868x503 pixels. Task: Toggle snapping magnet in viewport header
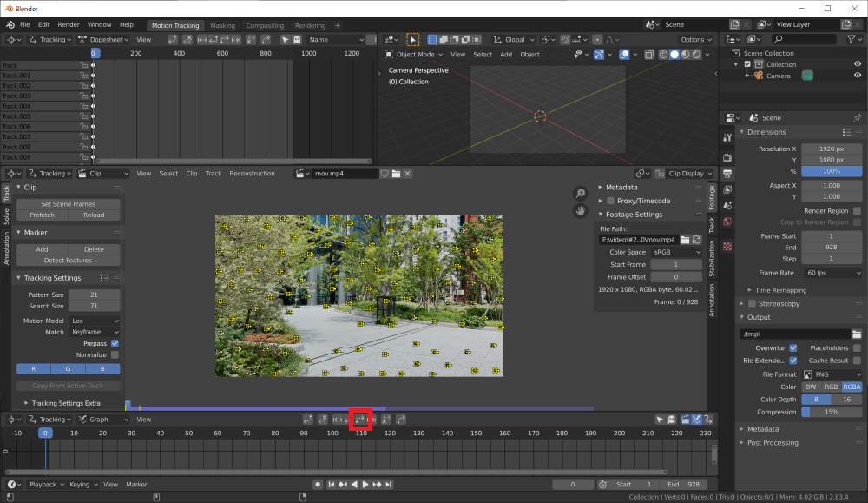click(565, 39)
